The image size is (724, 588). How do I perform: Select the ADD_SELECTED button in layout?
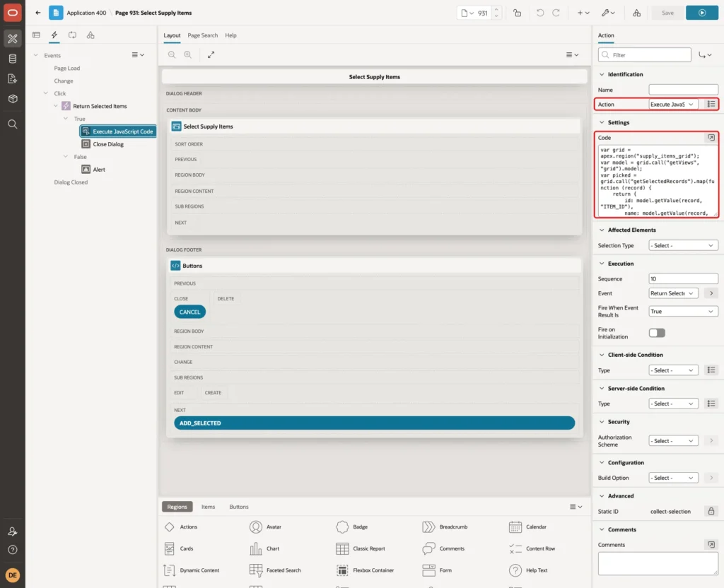375,423
